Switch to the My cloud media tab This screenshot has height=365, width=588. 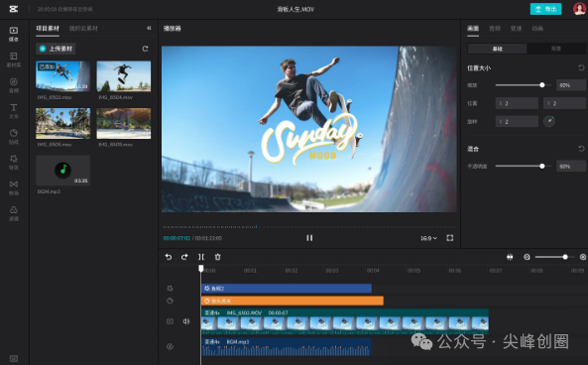coord(83,29)
